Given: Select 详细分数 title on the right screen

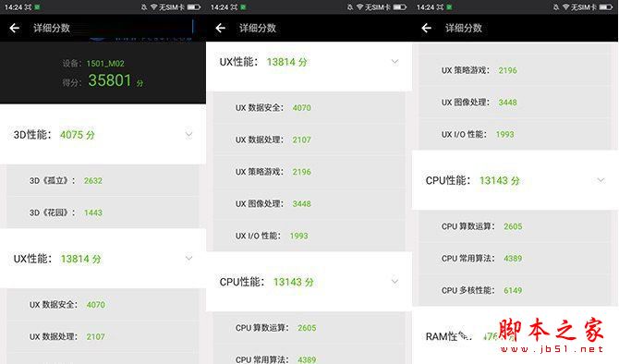Looking at the screenshot, I should pos(464,28).
